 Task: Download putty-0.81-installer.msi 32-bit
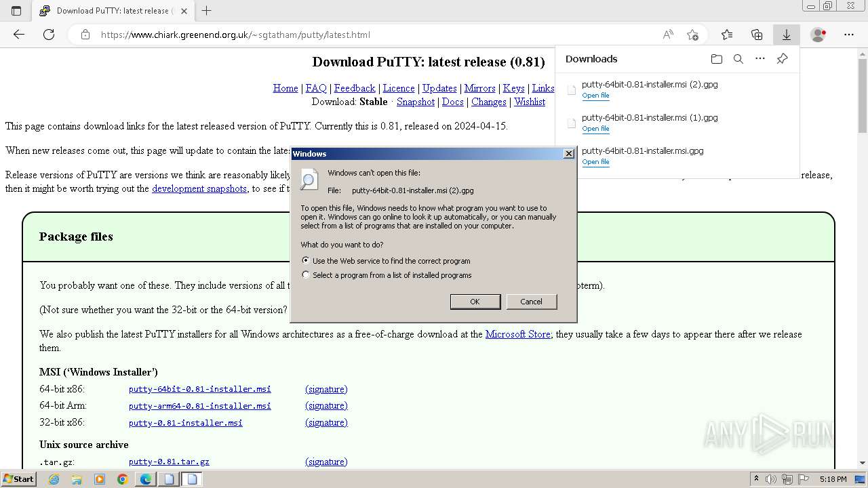point(186,422)
